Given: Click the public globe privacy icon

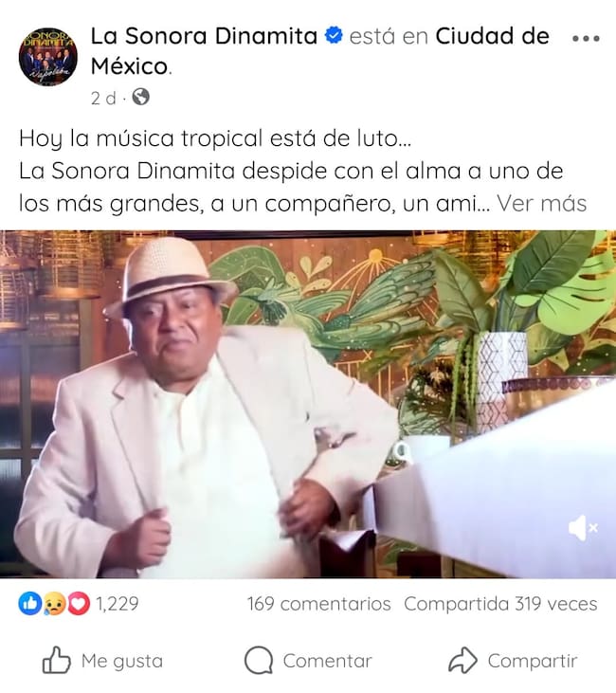Looking at the screenshot, I should 140,97.
